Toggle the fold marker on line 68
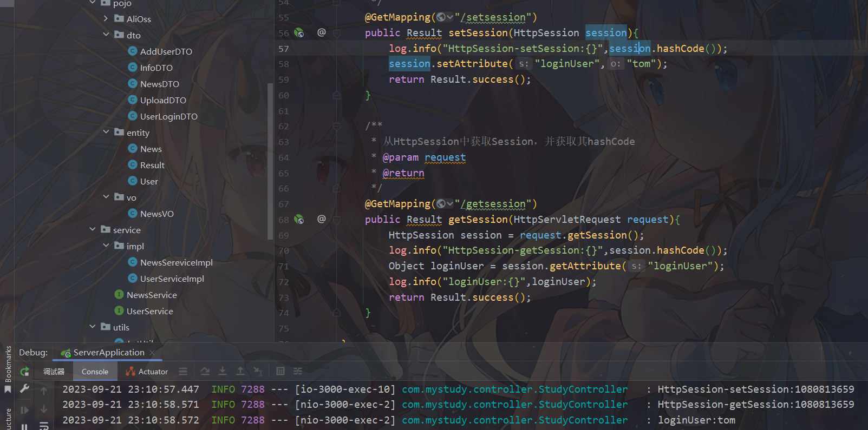 click(x=336, y=220)
